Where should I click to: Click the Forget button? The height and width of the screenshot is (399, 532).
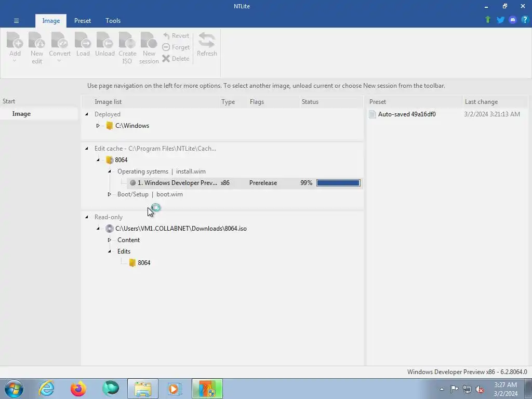pyautogui.click(x=176, y=47)
